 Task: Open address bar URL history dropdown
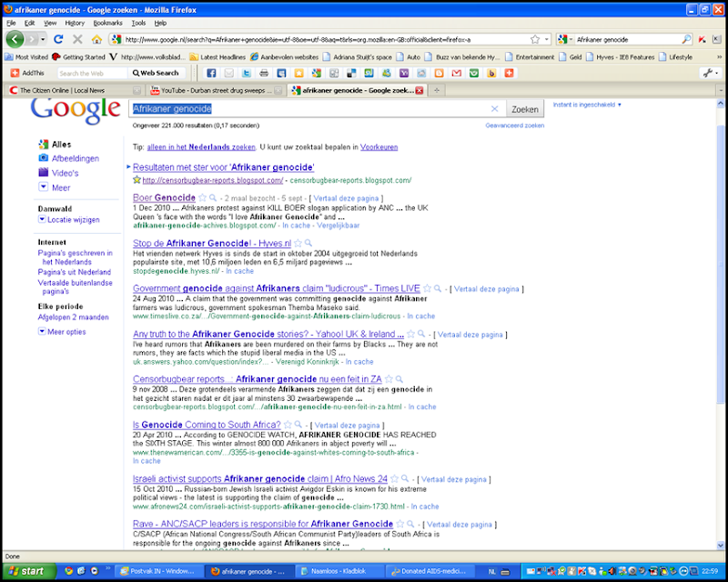547,39
